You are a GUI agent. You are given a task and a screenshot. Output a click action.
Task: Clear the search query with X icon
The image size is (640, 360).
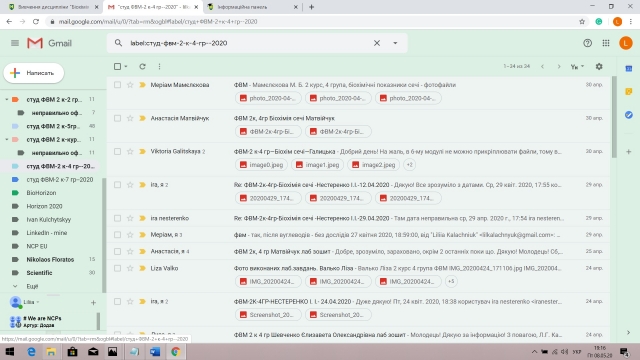pyautogui.click(x=377, y=43)
